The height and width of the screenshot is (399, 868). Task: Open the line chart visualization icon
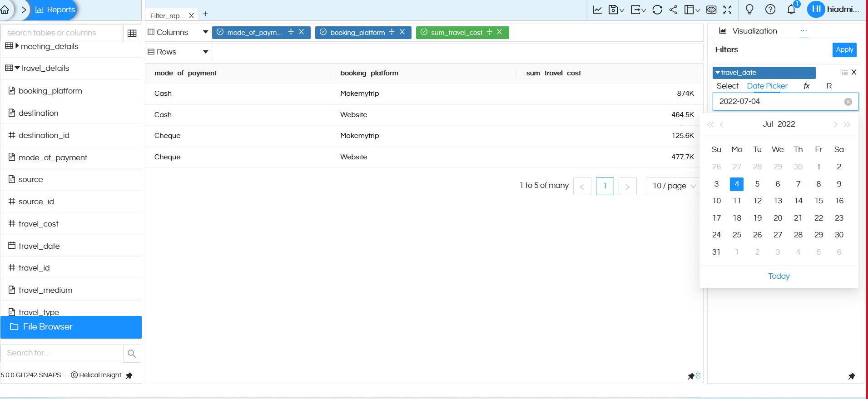[x=597, y=10]
